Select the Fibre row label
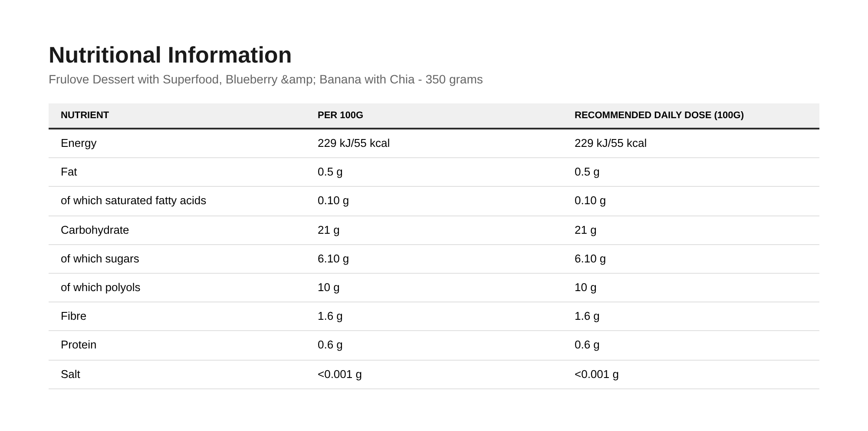This screenshot has height=431, width=868. (73, 316)
